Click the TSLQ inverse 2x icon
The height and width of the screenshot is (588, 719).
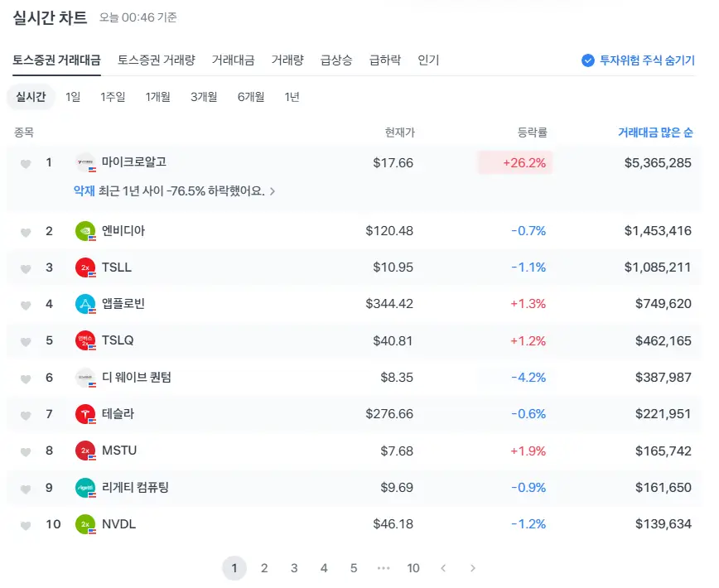85,340
